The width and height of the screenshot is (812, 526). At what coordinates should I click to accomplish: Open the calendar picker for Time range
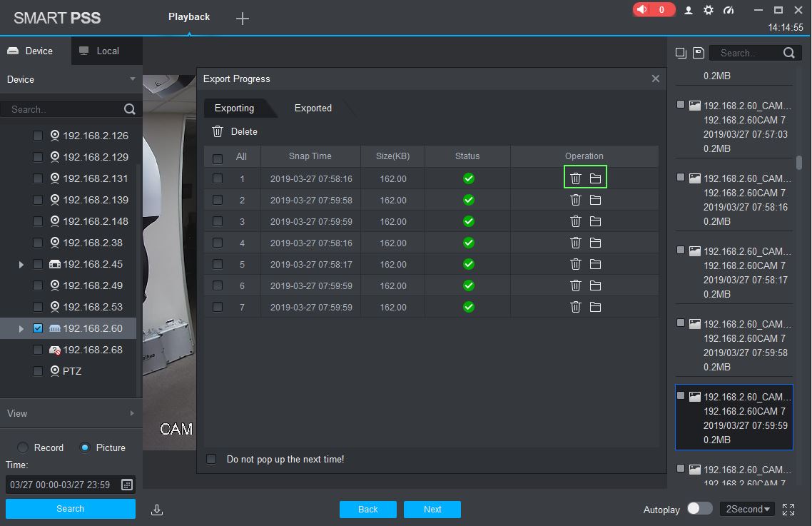coord(127,485)
